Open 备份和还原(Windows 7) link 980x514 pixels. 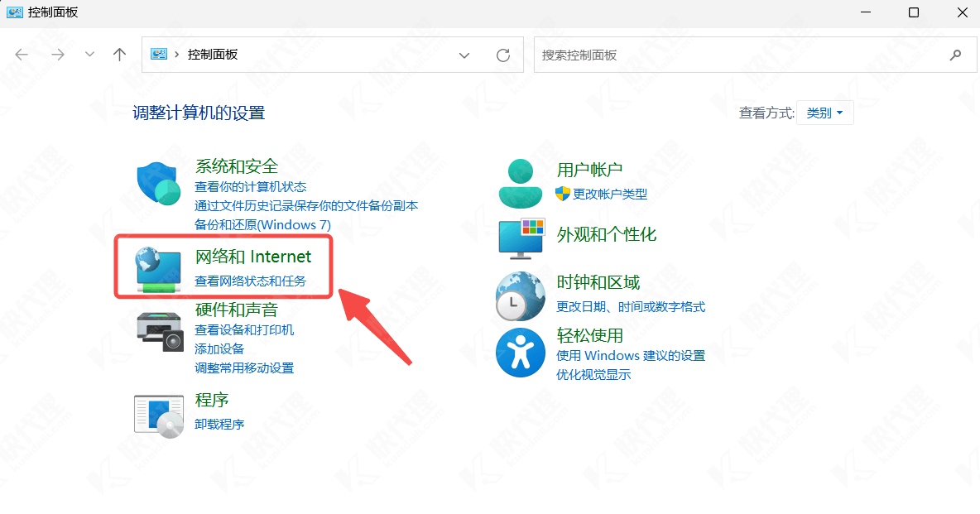click(x=262, y=223)
